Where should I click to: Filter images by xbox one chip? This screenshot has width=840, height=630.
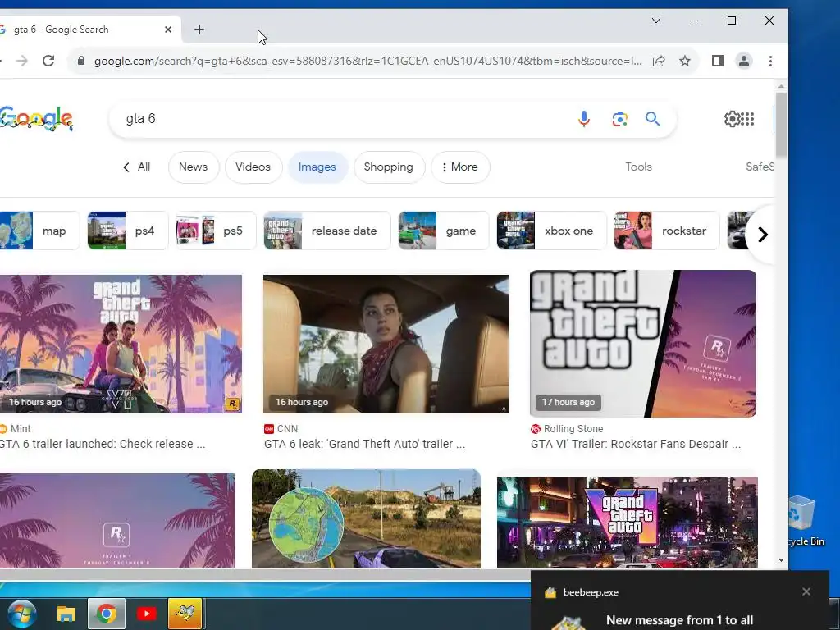click(551, 231)
